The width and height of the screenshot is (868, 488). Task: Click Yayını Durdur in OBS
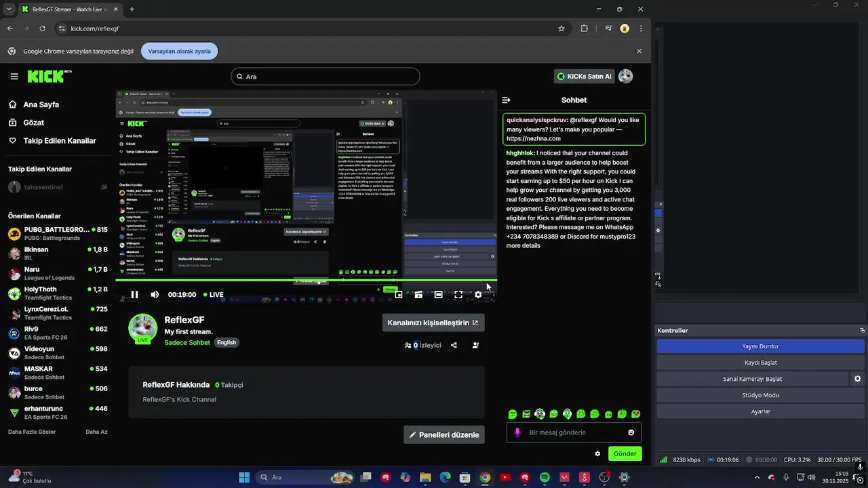coord(760,346)
